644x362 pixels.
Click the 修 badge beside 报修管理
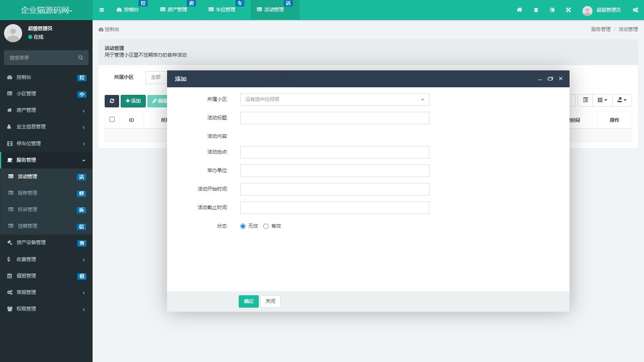81,193
